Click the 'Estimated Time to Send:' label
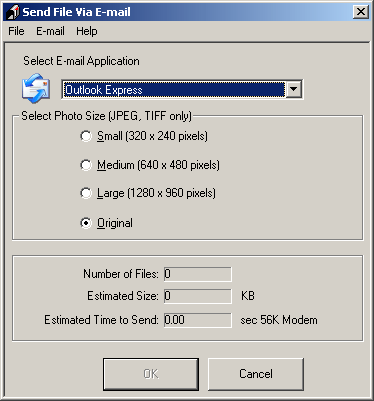Screen dimensions: 374x401 (102, 320)
